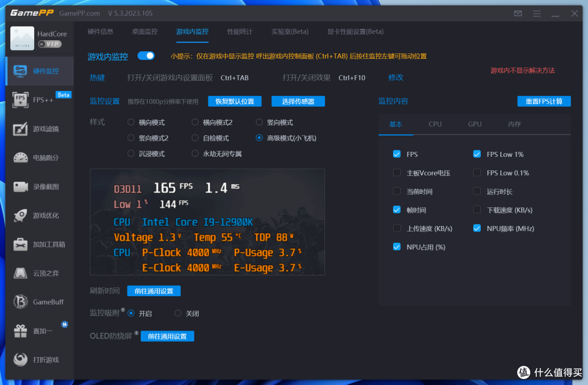Open the 加加工具箱 toolbox icon

[20, 245]
